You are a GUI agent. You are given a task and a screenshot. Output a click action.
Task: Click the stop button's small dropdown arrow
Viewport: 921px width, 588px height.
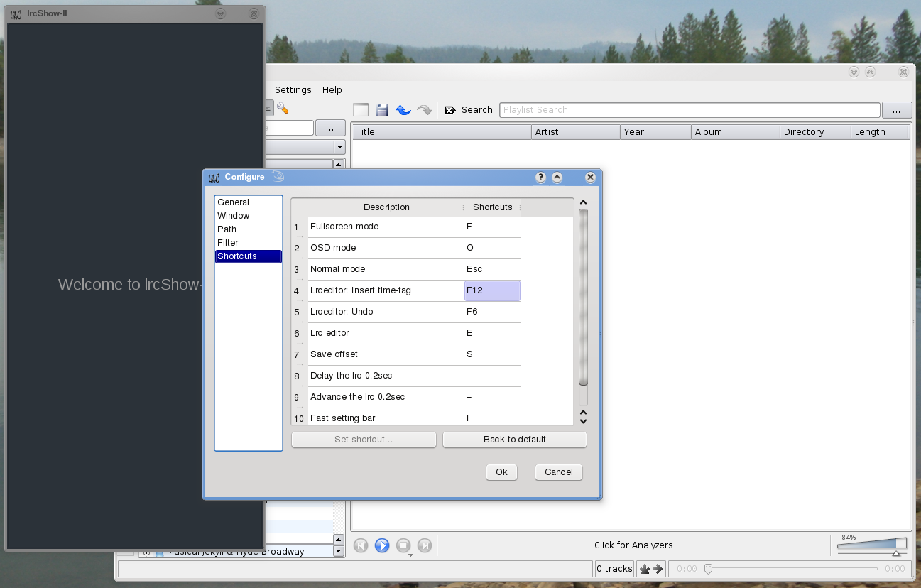pyautogui.click(x=410, y=555)
